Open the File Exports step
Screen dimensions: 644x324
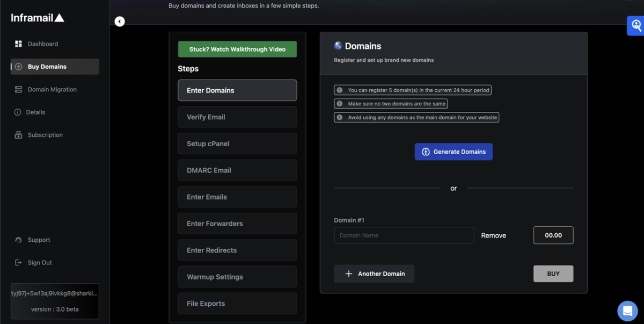point(237,304)
